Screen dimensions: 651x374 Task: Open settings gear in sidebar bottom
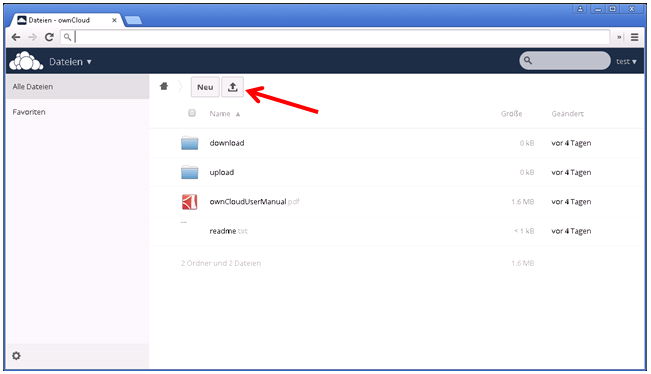click(x=16, y=356)
